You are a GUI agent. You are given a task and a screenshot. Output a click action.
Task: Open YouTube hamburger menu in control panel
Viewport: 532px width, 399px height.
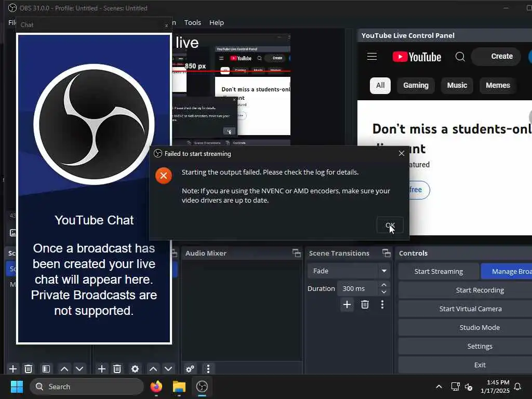click(x=372, y=56)
